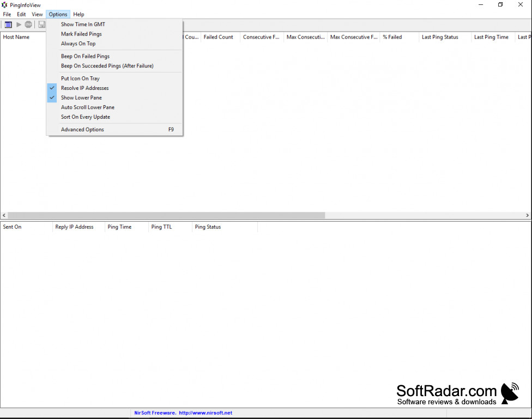
Task: Sort by Host Name column
Action: point(22,37)
